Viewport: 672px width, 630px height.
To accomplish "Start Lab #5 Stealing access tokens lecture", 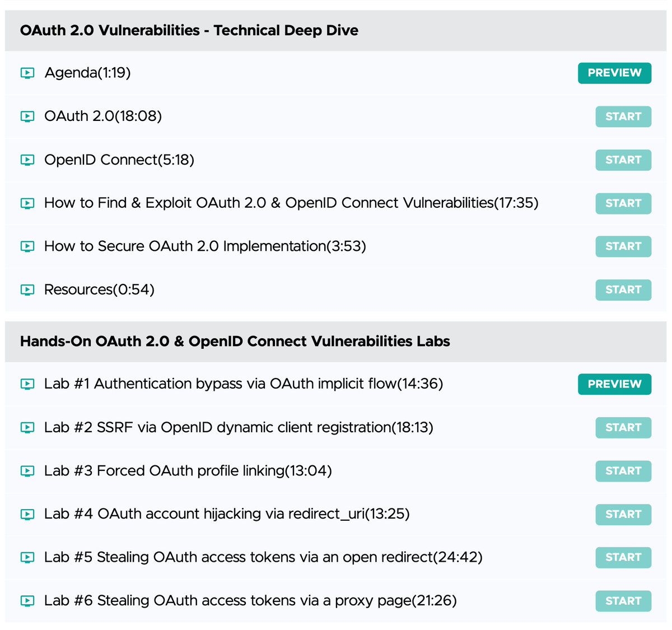I will 623,557.
